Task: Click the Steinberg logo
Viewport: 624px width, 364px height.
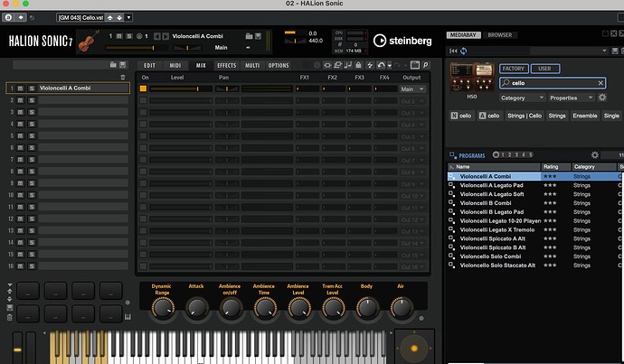Action: 402,41
